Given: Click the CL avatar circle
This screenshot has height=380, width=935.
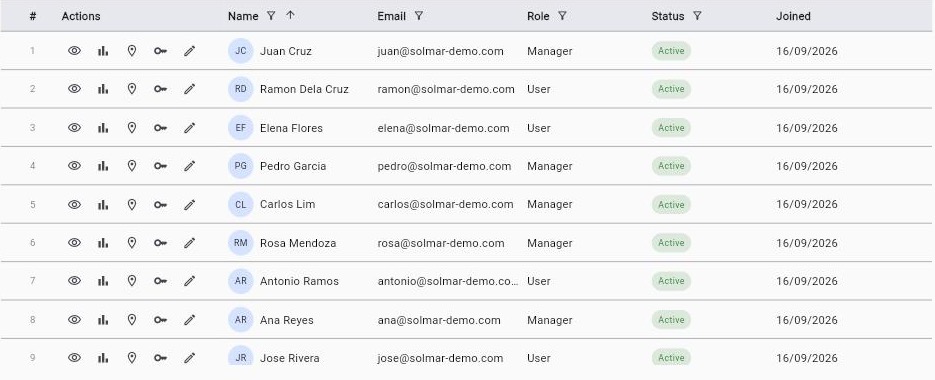Looking at the screenshot, I should pos(241,205).
